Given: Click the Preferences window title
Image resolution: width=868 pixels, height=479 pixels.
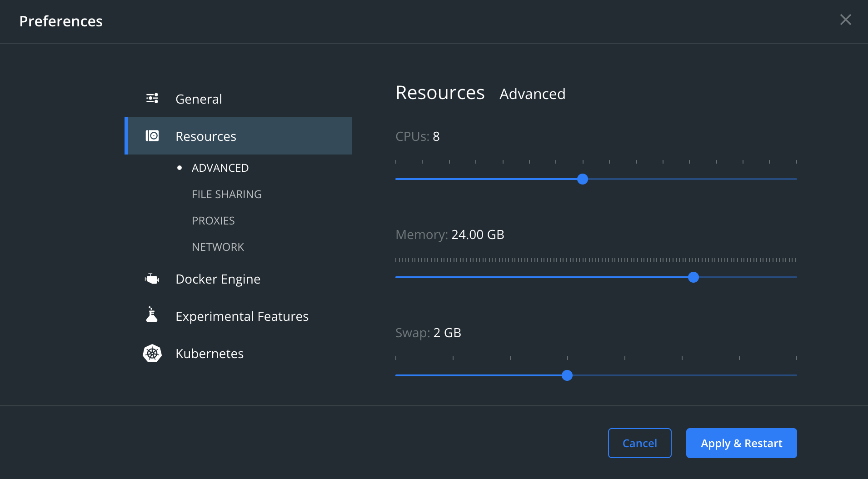Looking at the screenshot, I should [61, 21].
